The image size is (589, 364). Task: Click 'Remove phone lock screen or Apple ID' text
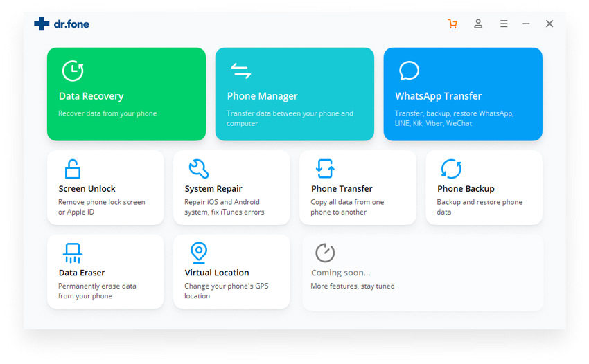pyautogui.click(x=101, y=207)
